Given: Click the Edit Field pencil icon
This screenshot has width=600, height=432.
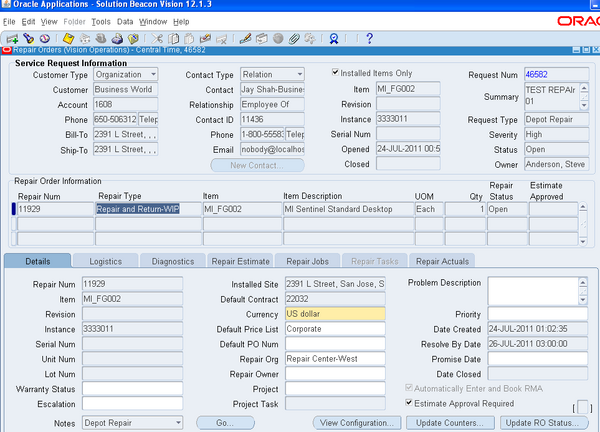Looking at the screenshot, I should pyautogui.click(x=245, y=39).
